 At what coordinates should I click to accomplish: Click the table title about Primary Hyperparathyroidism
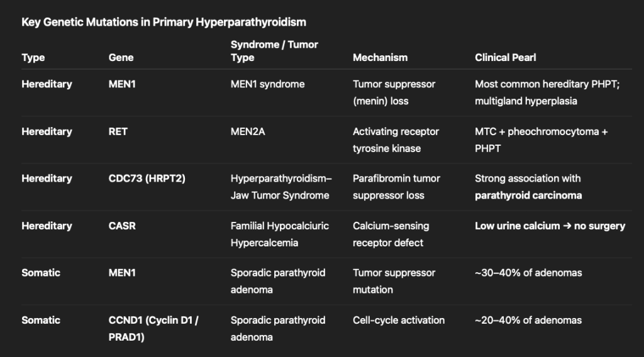(164, 22)
